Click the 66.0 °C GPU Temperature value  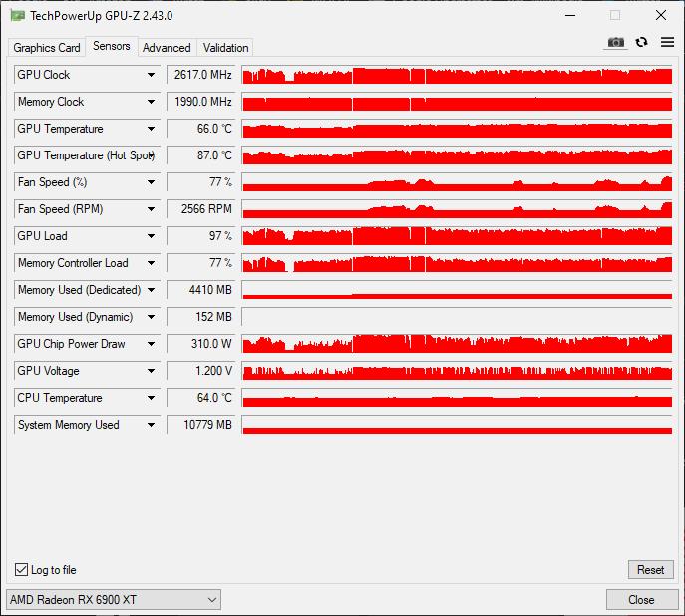(201, 129)
